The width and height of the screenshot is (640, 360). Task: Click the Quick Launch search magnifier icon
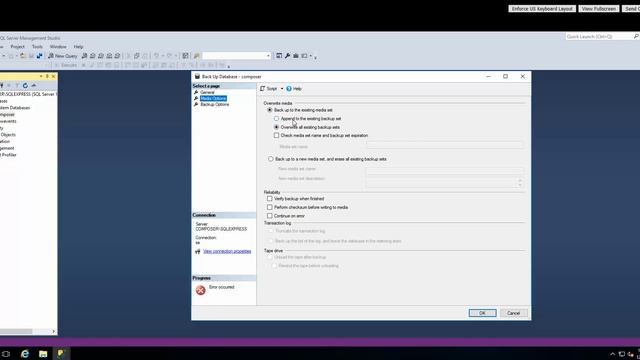click(x=636, y=37)
